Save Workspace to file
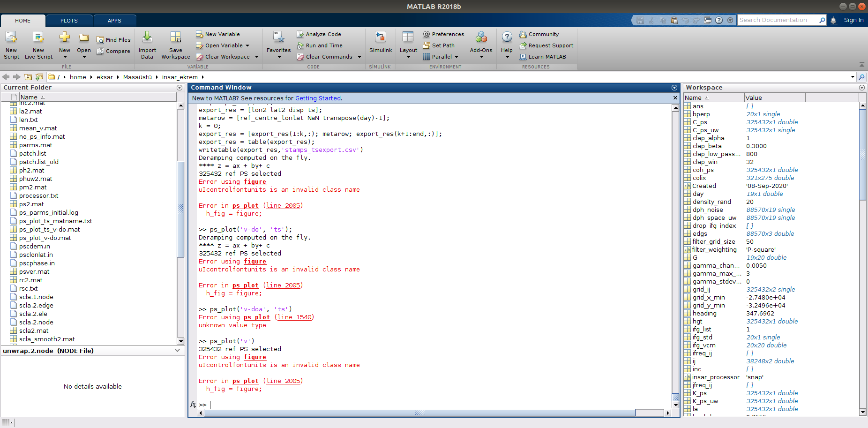 tap(176, 45)
